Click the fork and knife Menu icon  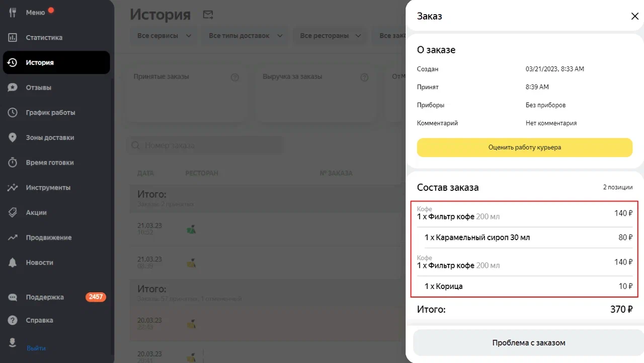point(13,13)
